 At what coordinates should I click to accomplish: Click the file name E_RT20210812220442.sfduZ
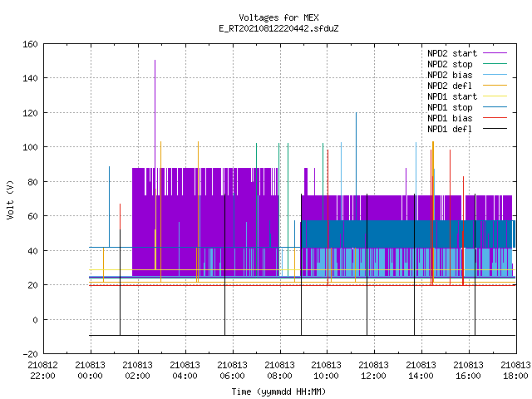click(x=278, y=28)
